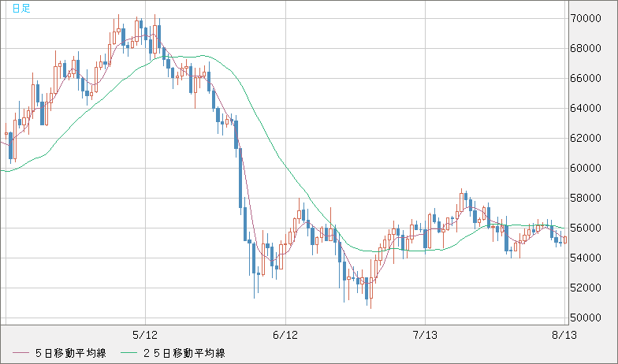
Task: Click the 60000 price axis label
Action: [585, 169]
